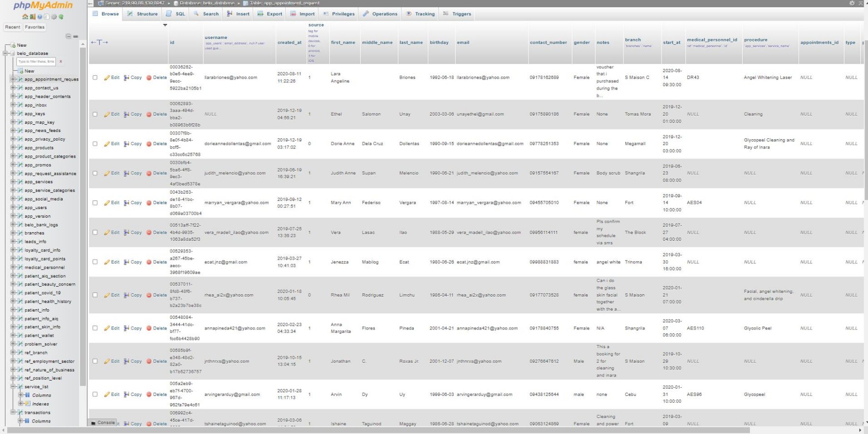Sort by created_at column header
868x434 pixels.
coord(289,42)
